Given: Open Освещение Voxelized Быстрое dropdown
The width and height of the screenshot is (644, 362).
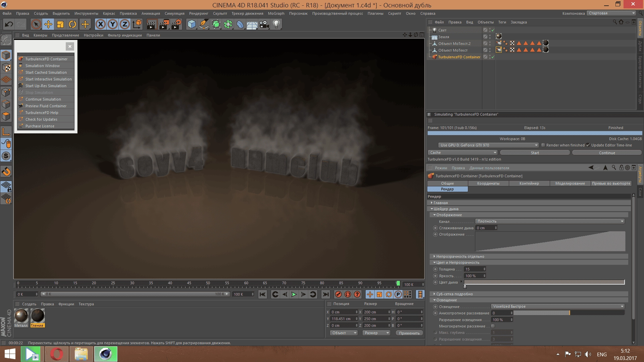Looking at the screenshot, I should pos(558,306).
